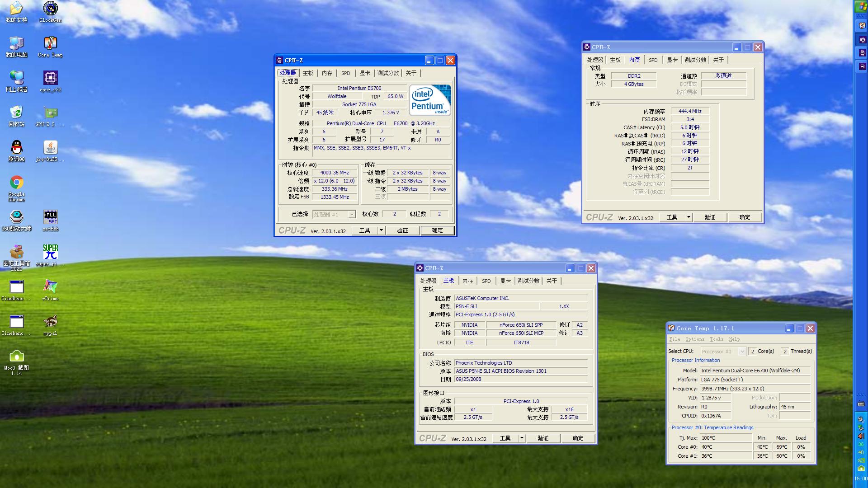
Task: Click the DDR2 memory type field
Action: click(634, 76)
